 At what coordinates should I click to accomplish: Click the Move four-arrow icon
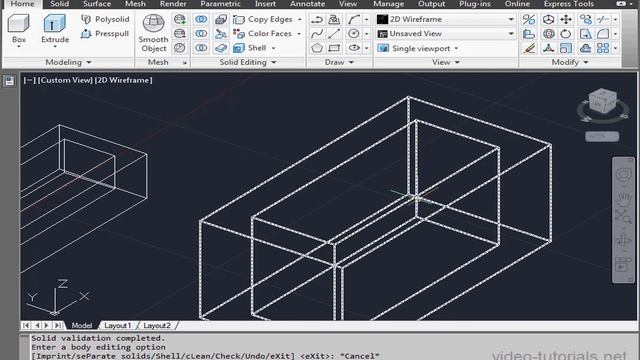click(x=566, y=19)
